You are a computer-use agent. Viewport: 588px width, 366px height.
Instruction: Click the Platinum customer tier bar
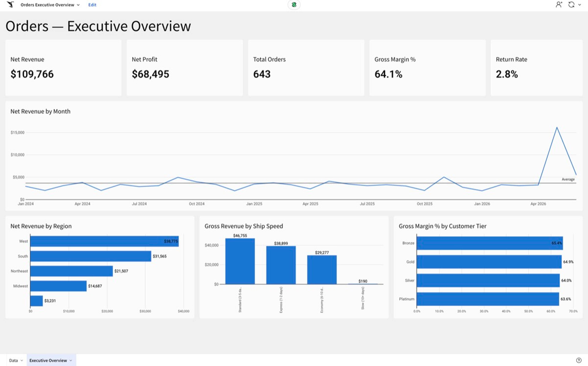point(488,299)
